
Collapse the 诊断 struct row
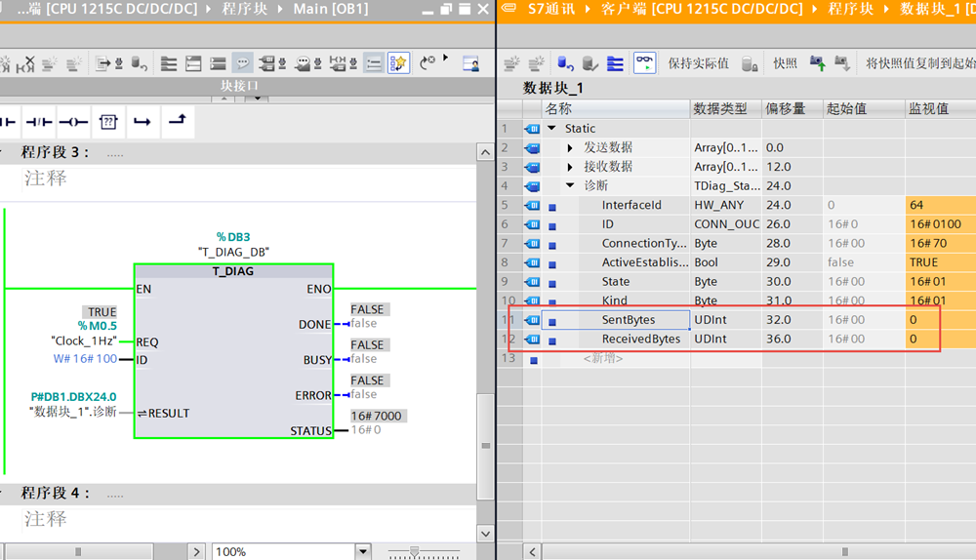(571, 185)
